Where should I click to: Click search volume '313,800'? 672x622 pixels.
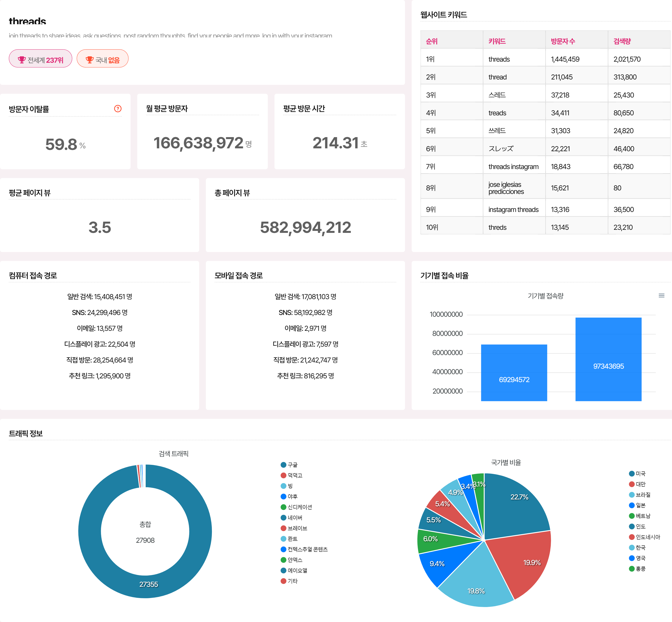tap(625, 77)
